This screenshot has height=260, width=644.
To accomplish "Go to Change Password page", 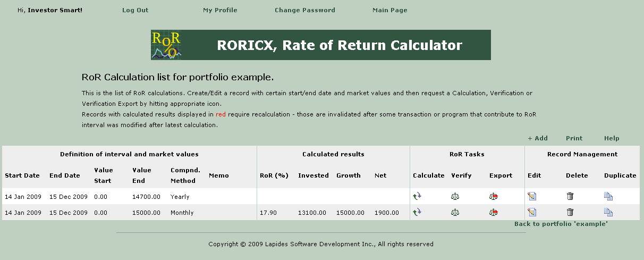I will click(x=304, y=10).
